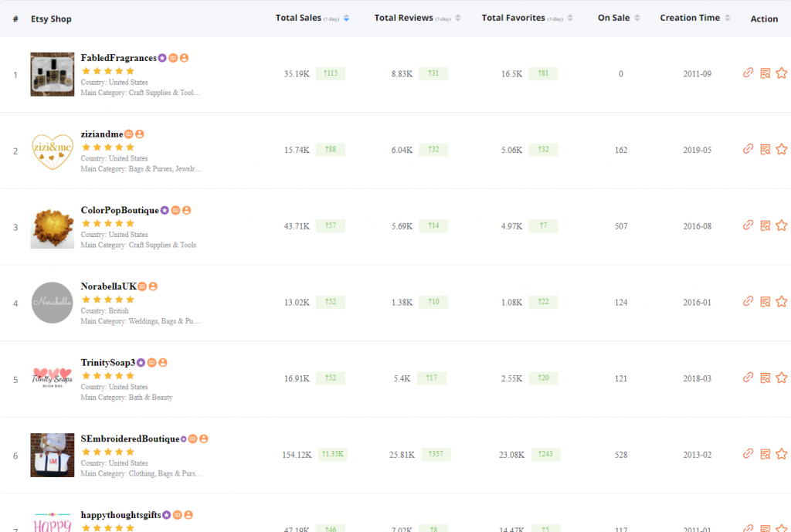
Task: Click the orange person badge beside ziziandme
Action: click(x=140, y=134)
